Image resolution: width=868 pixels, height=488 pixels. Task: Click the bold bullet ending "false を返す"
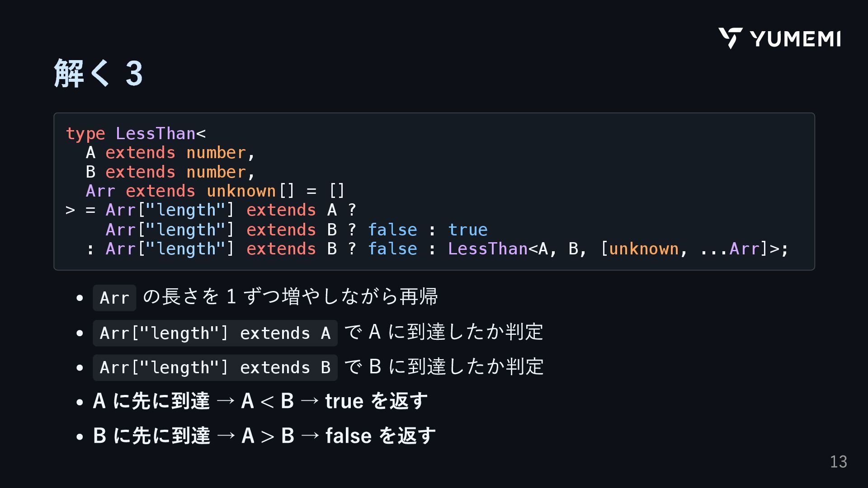coord(264,436)
